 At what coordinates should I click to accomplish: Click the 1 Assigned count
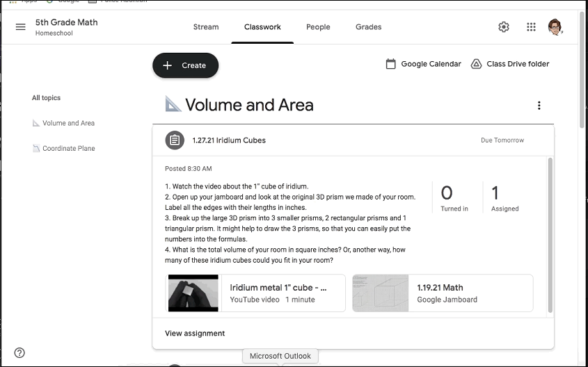(504, 197)
